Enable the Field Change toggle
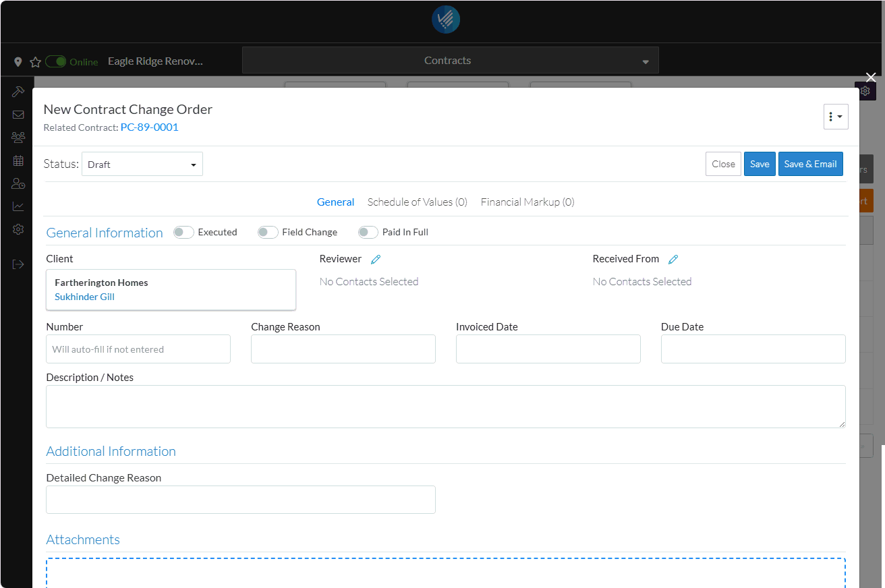The width and height of the screenshot is (885, 588). click(x=268, y=233)
